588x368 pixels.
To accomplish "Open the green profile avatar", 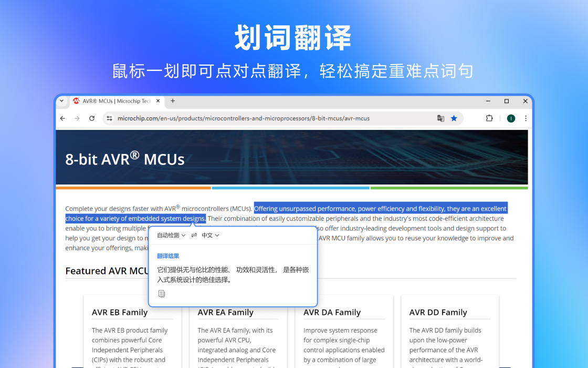I will tap(511, 119).
